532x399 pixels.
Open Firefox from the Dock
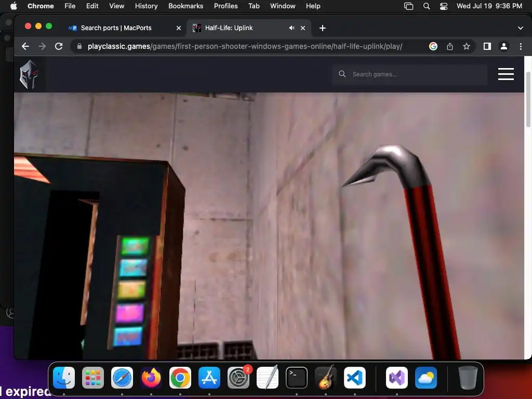tap(151, 378)
